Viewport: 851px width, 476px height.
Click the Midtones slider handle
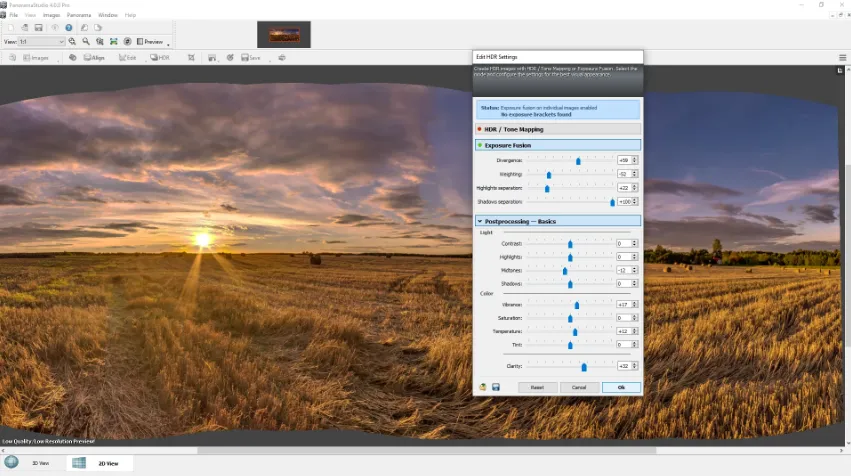565,270
